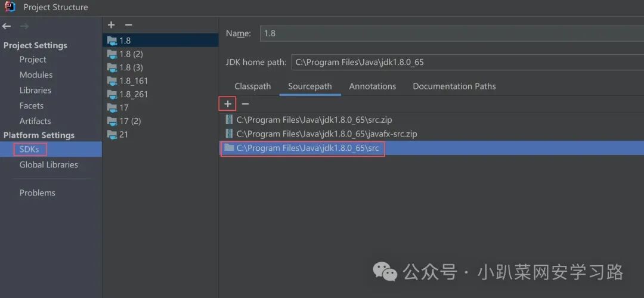Switch to the Classpath tab
The image size is (644, 298).
(253, 86)
